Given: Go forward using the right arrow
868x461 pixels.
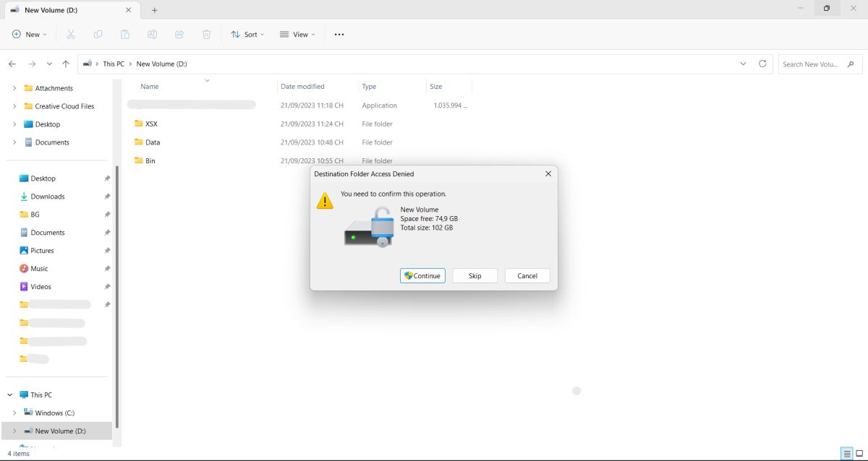Looking at the screenshot, I should pyautogui.click(x=32, y=64).
